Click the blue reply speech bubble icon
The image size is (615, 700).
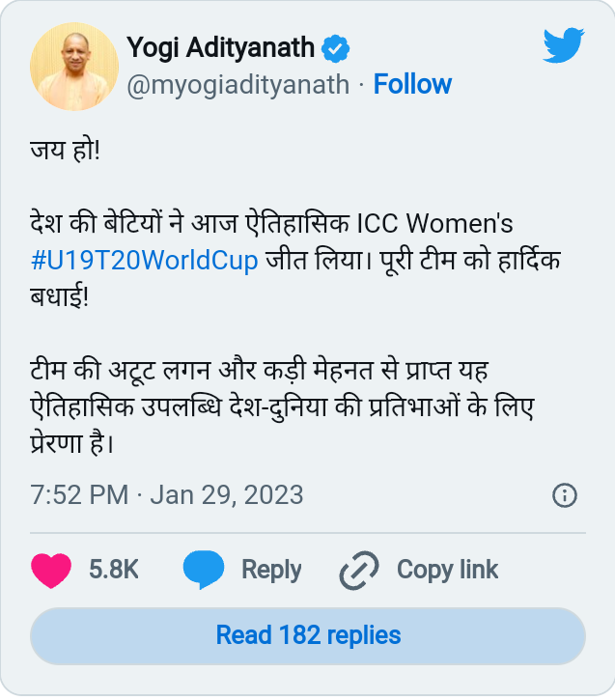pyautogui.click(x=204, y=570)
